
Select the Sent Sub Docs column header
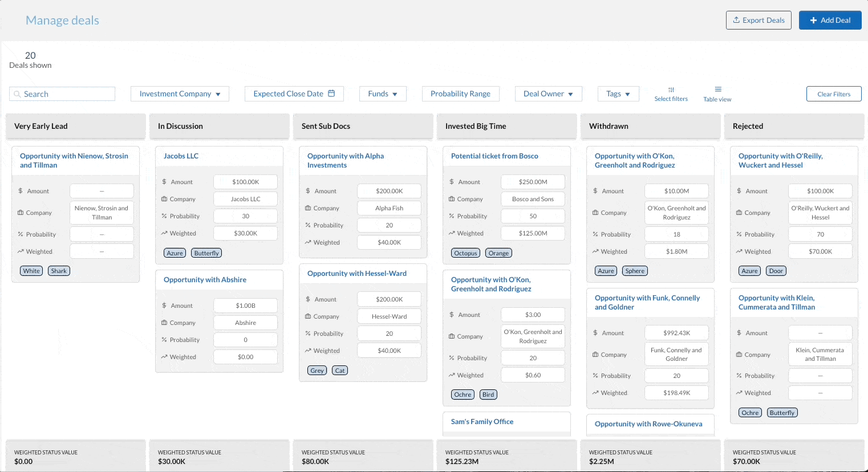point(363,126)
